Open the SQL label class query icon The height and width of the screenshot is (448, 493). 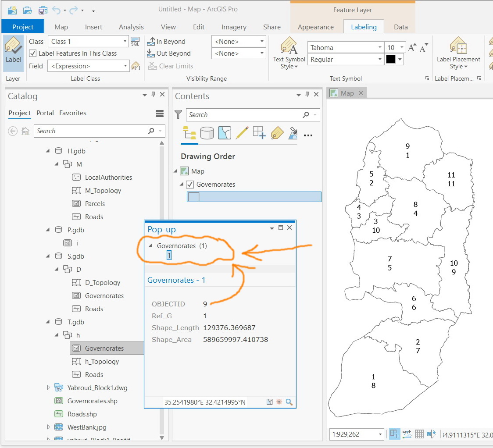pyautogui.click(x=135, y=42)
